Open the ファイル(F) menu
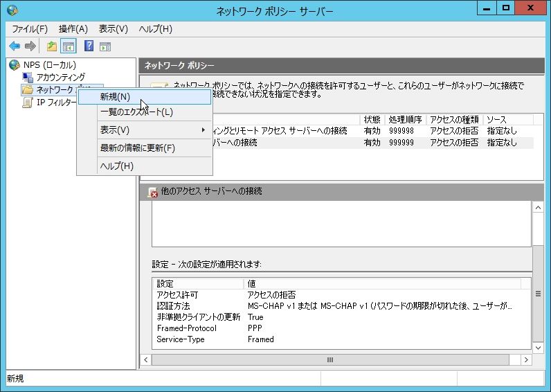 (30, 29)
